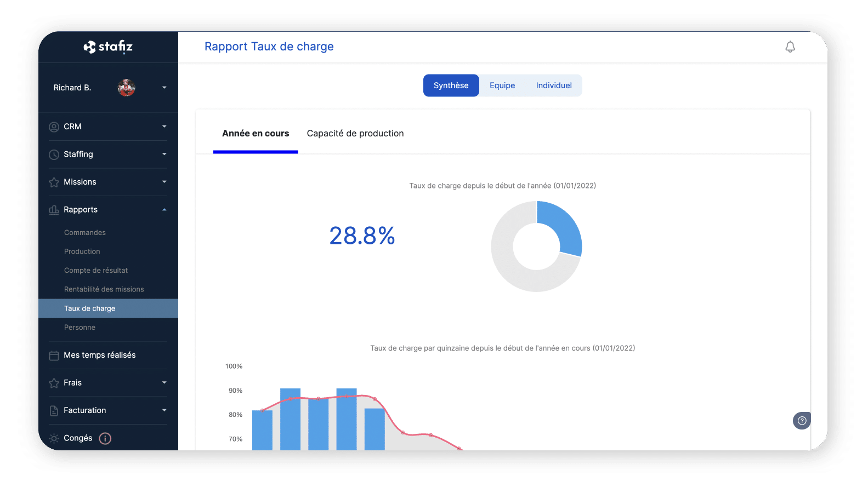Click the Stafiz logo
The width and height of the screenshot is (868, 481).
[108, 47]
